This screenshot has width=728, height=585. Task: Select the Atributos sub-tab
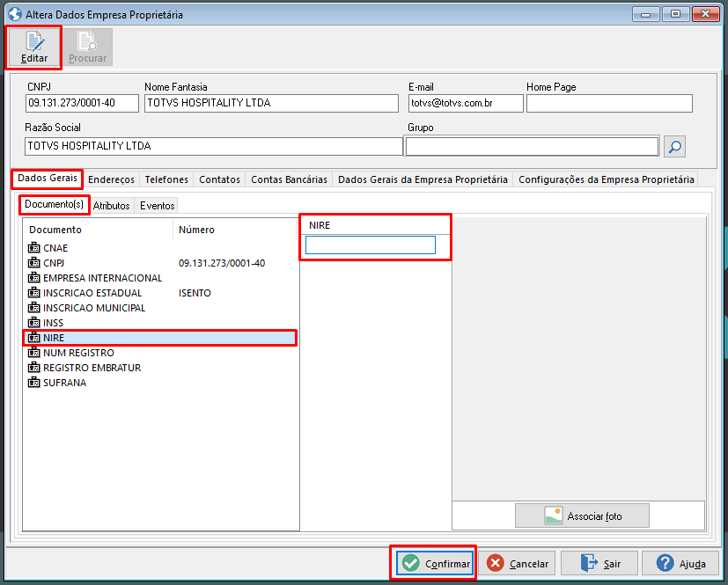[x=112, y=206]
